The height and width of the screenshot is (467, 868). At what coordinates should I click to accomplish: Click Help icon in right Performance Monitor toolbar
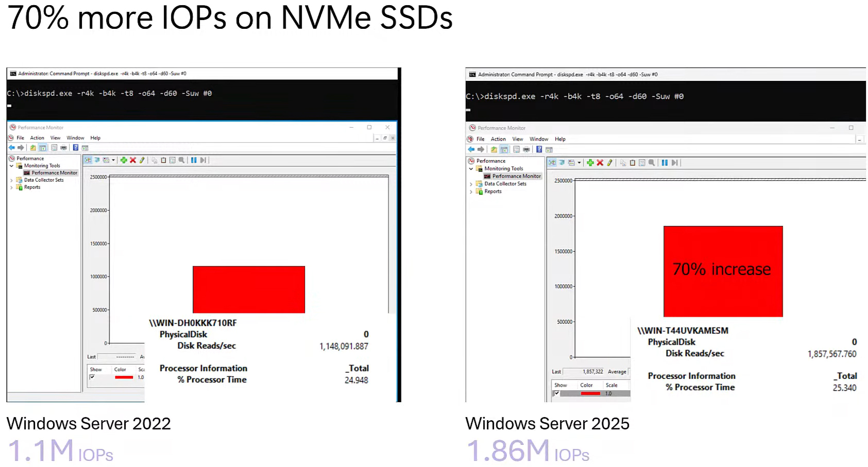(x=539, y=149)
